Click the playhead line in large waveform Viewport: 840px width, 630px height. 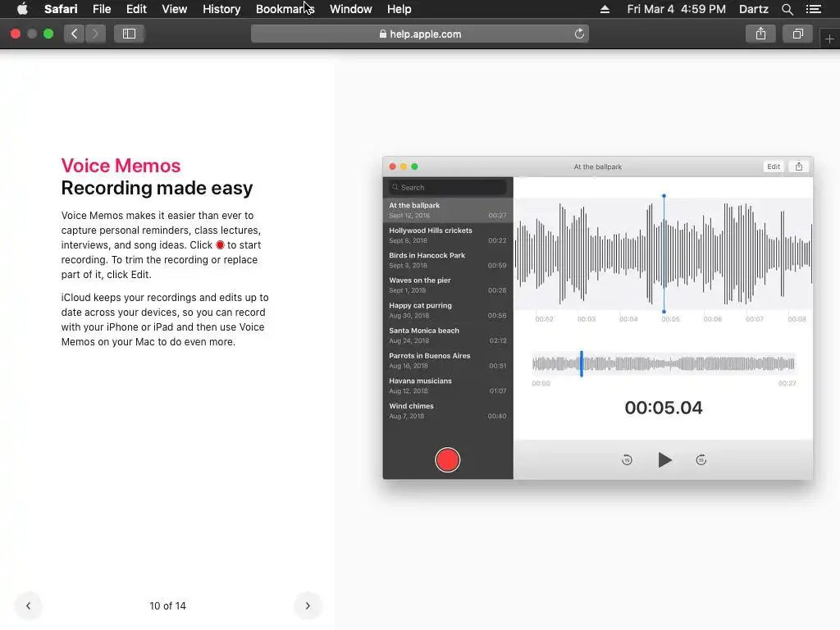(x=664, y=253)
